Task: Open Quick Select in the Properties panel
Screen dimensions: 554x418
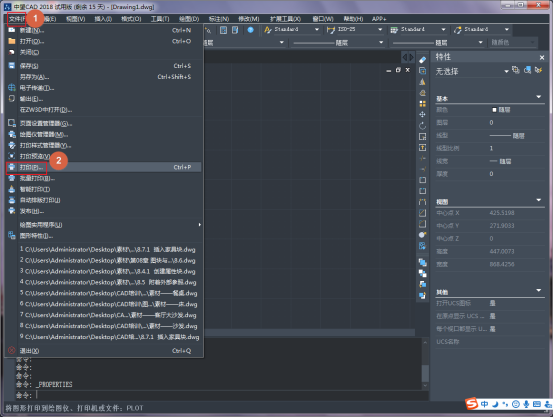Action: click(x=515, y=70)
